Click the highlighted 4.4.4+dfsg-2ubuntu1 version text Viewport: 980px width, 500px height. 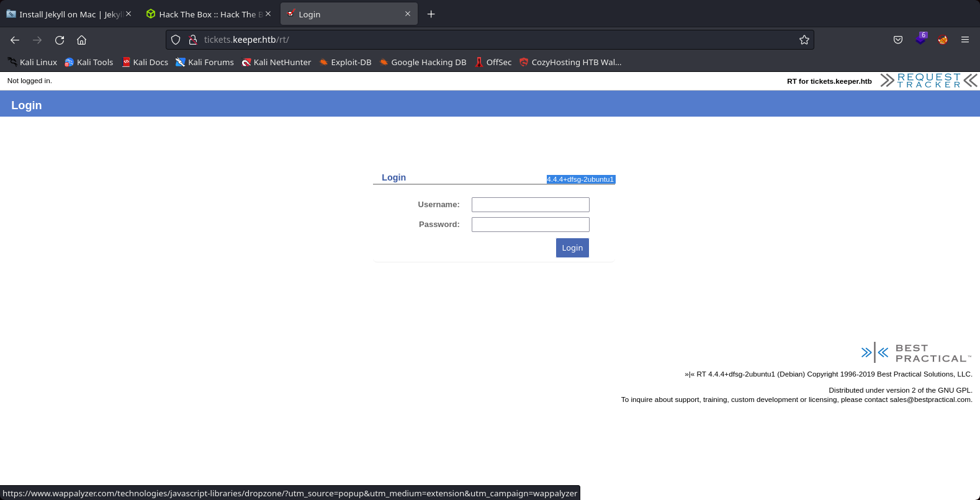(x=580, y=179)
